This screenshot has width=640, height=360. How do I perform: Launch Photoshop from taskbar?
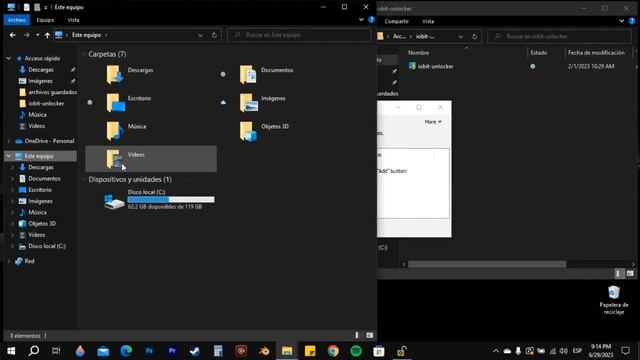(x=149, y=351)
